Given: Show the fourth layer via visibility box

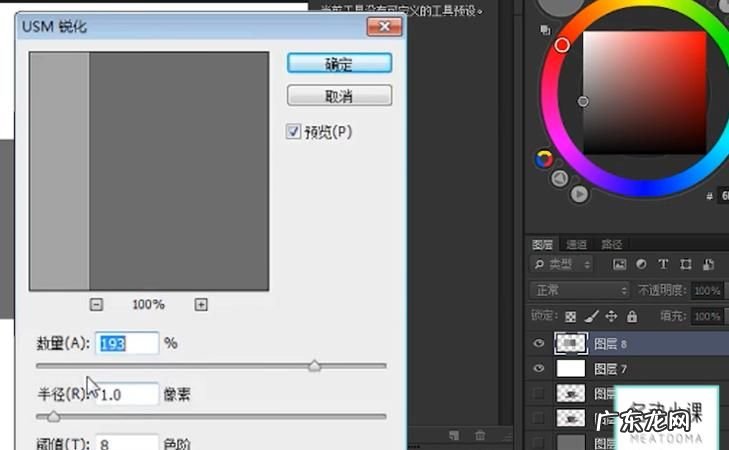Looking at the screenshot, I should pos(539,418).
